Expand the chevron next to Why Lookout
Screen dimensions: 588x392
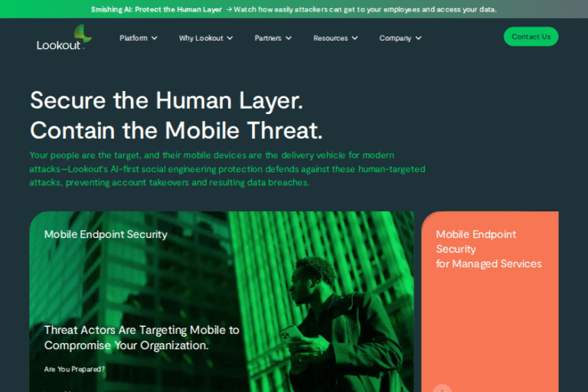[x=230, y=38]
